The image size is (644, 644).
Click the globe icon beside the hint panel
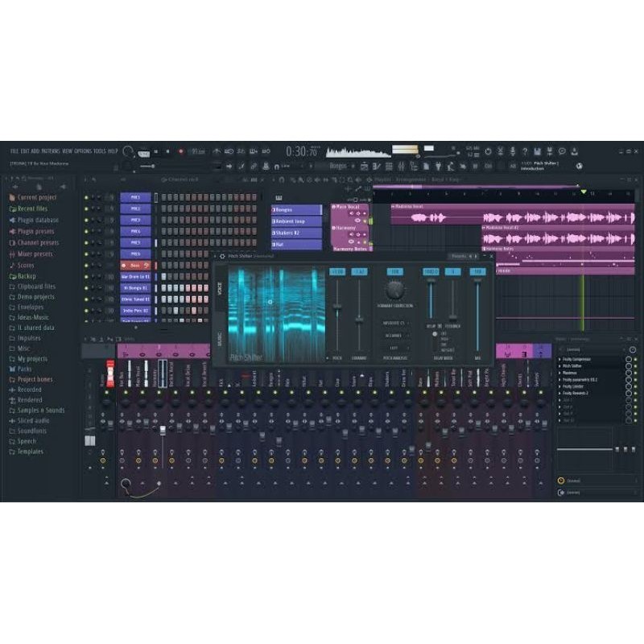580,167
